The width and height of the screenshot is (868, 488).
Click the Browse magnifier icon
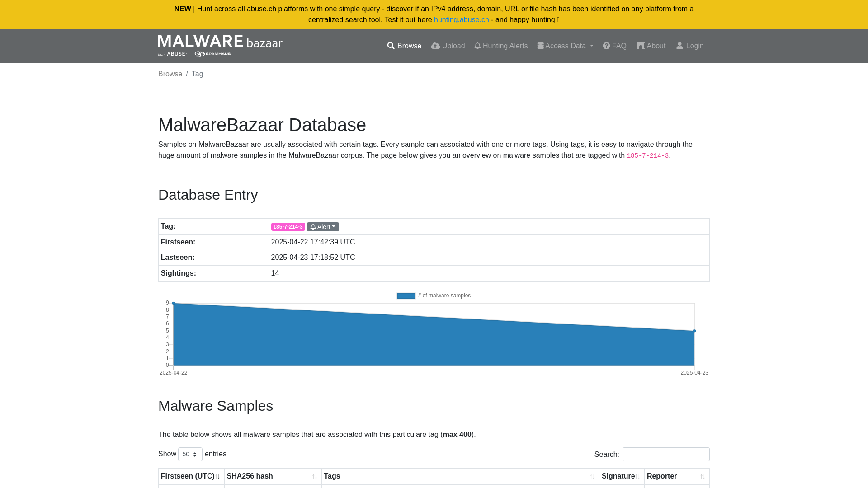coord(391,46)
